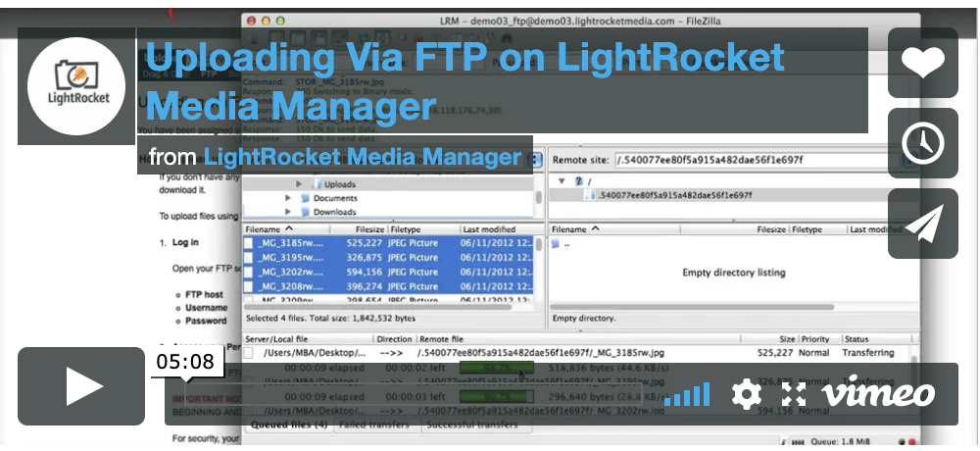The image size is (980, 451).
Task: Sort remote list by Filesize column
Action: coord(735,229)
